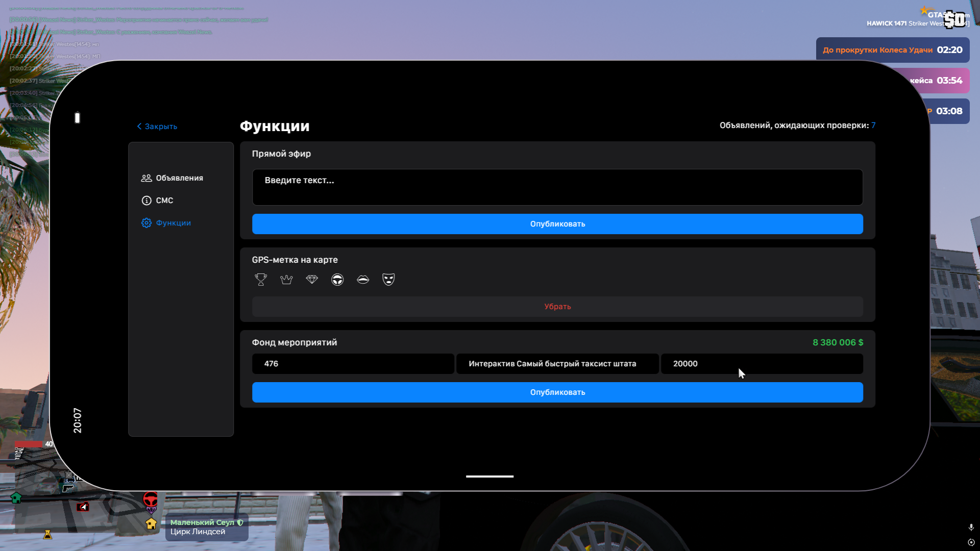Click the info icon beside СМС

146,201
